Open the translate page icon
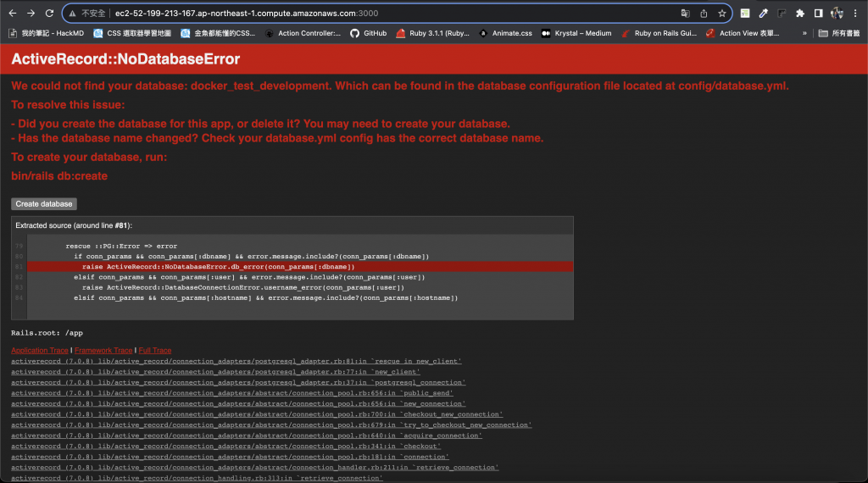868x483 pixels. click(x=685, y=14)
